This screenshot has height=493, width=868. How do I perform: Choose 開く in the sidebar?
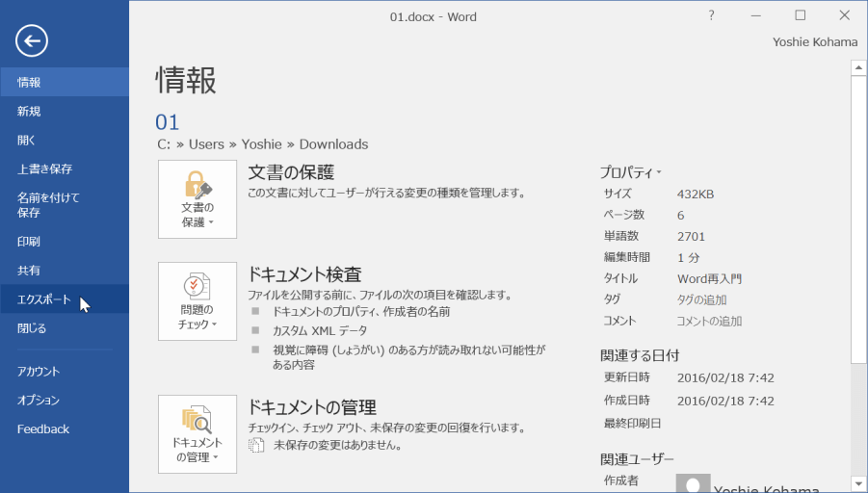[65, 140]
